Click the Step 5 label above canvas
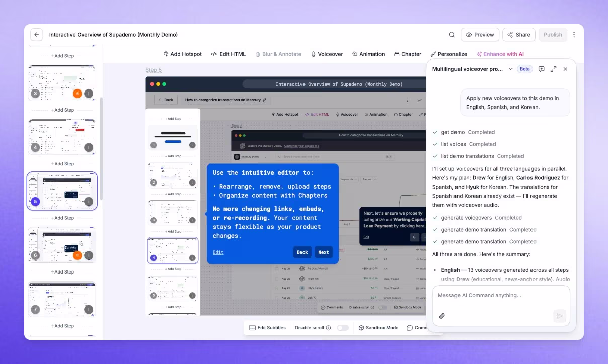 pyautogui.click(x=154, y=70)
